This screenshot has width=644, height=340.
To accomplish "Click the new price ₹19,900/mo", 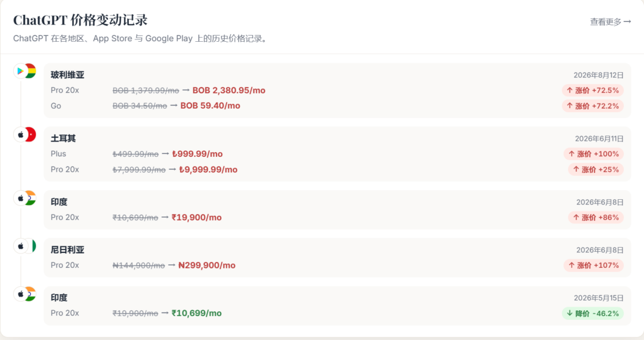I will click(x=196, y=218).
